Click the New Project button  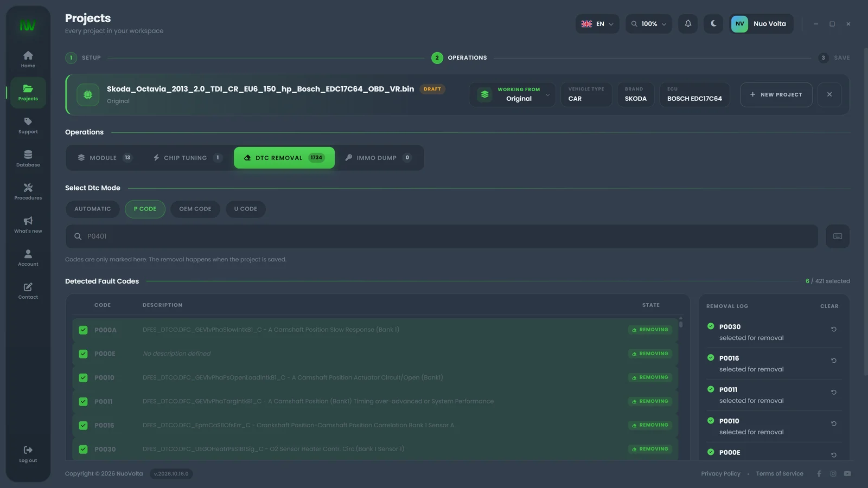(776, 94)
